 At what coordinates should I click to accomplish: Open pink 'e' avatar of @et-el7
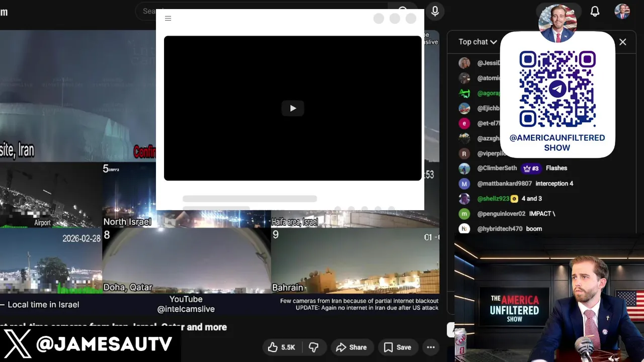(464, 123)
